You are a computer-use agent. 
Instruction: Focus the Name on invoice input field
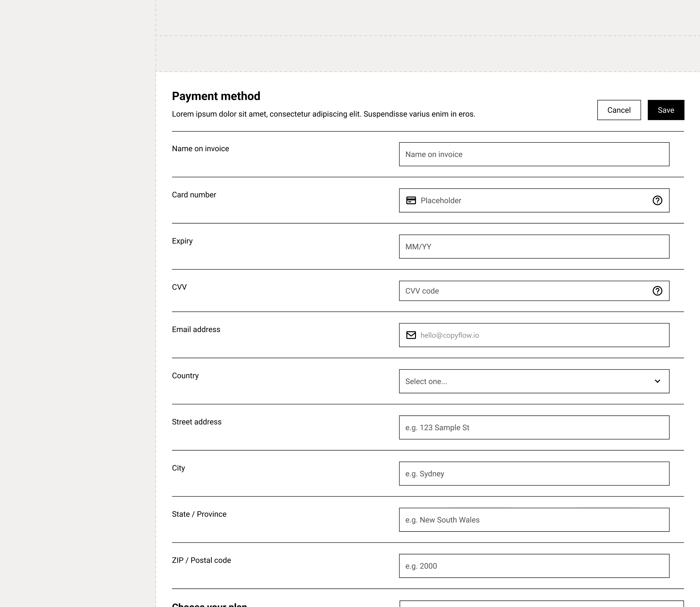point(534,154)
